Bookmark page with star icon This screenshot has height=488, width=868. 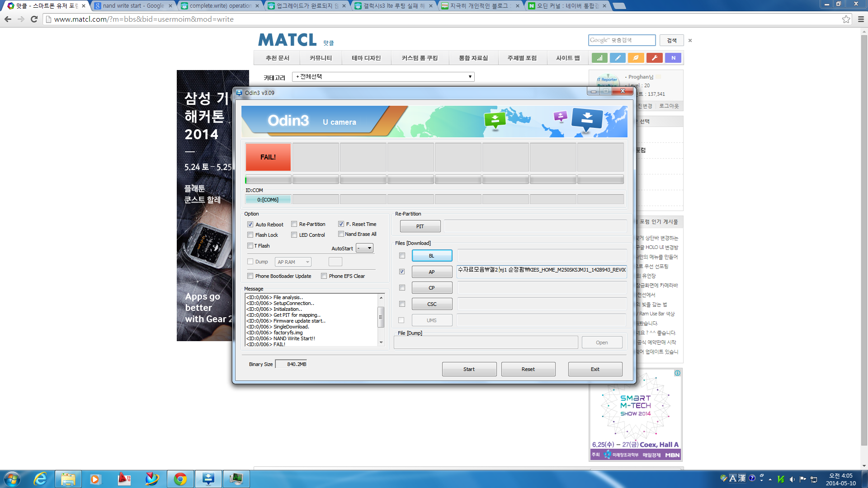click(x=846, y=19)
